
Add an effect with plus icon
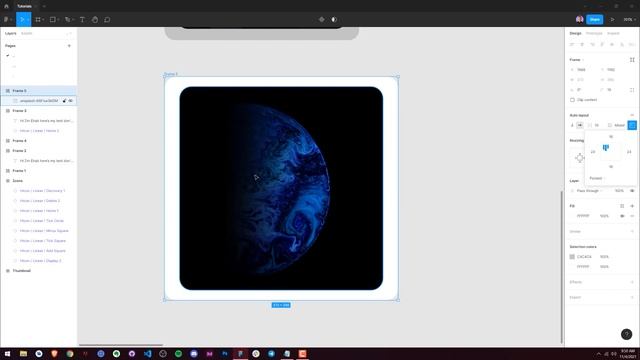tap(632, 282)
